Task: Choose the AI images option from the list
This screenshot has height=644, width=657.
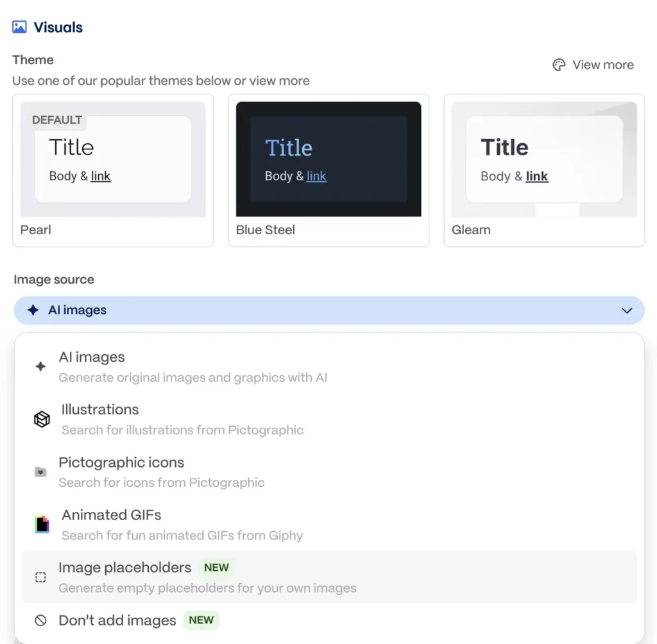Action: click(x=329, y=367)
